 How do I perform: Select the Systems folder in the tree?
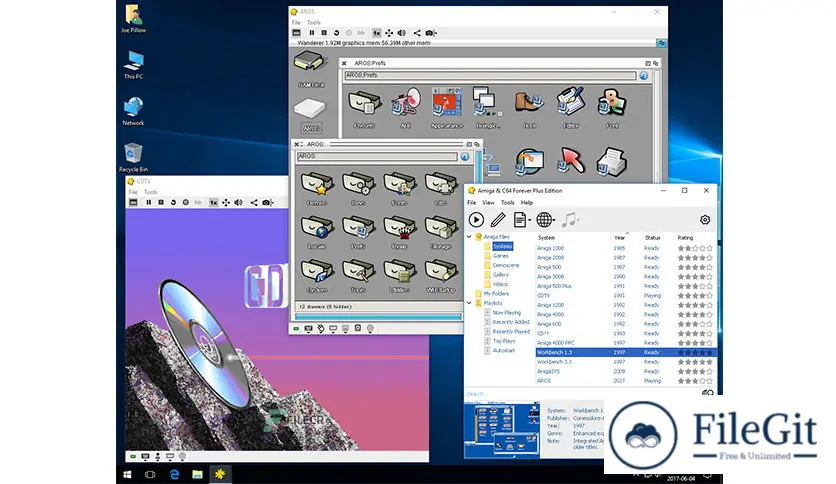[502, 246]
